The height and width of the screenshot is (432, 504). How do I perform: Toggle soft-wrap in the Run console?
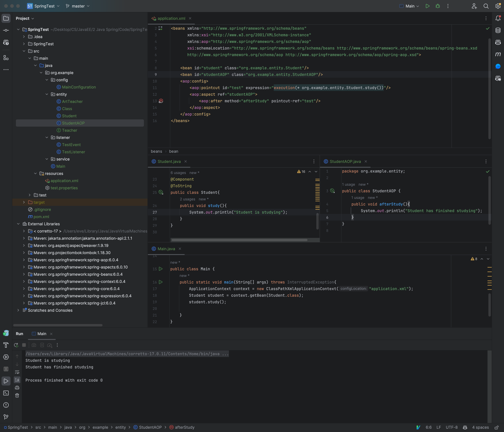[17, 372]
